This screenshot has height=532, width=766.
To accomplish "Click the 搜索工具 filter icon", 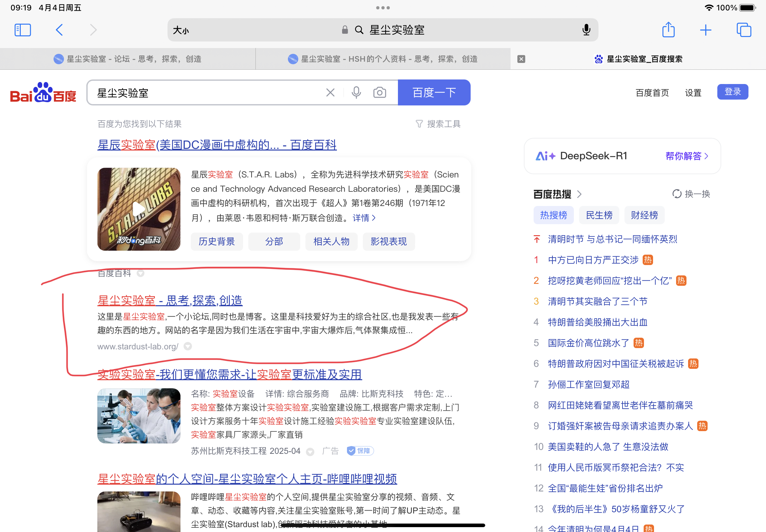I will coord(419,124).
